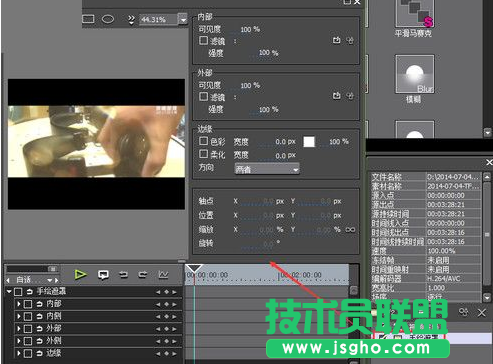Open filter selection icon in 外部 section
493x364 pixels.
(337, 96)
